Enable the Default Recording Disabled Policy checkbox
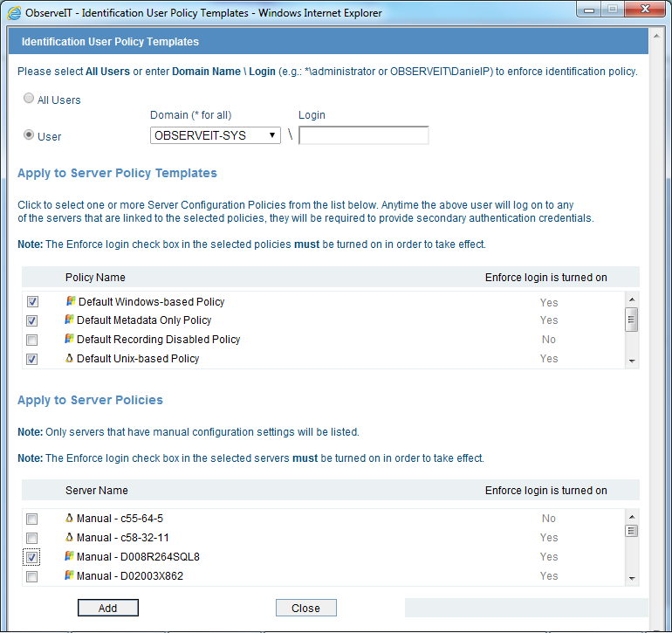672x633 pixels. (x=32, y=340)
